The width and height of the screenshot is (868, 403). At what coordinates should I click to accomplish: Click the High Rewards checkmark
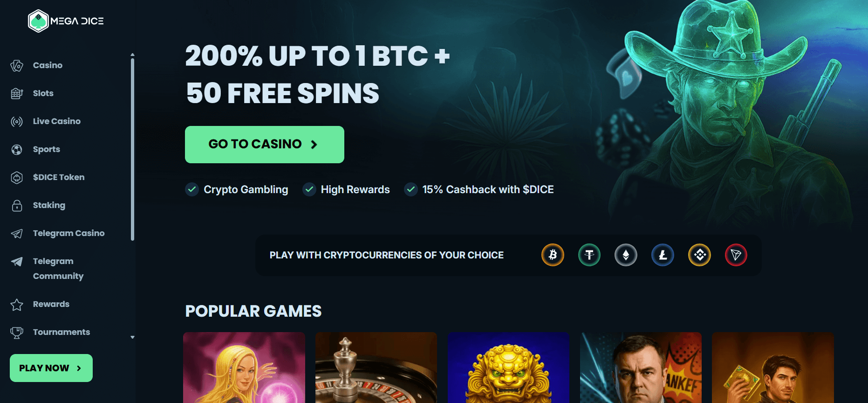(x=309, y=189)
